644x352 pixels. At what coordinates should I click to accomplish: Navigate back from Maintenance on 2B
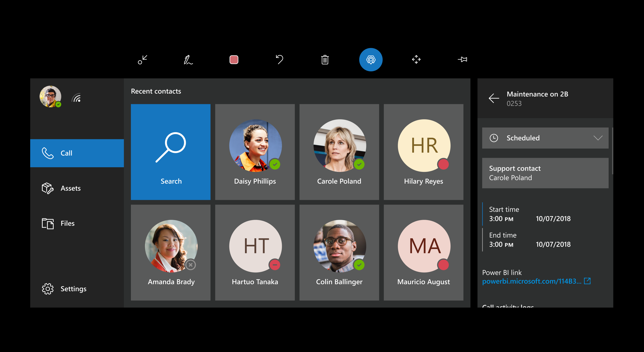click(494, 98)
